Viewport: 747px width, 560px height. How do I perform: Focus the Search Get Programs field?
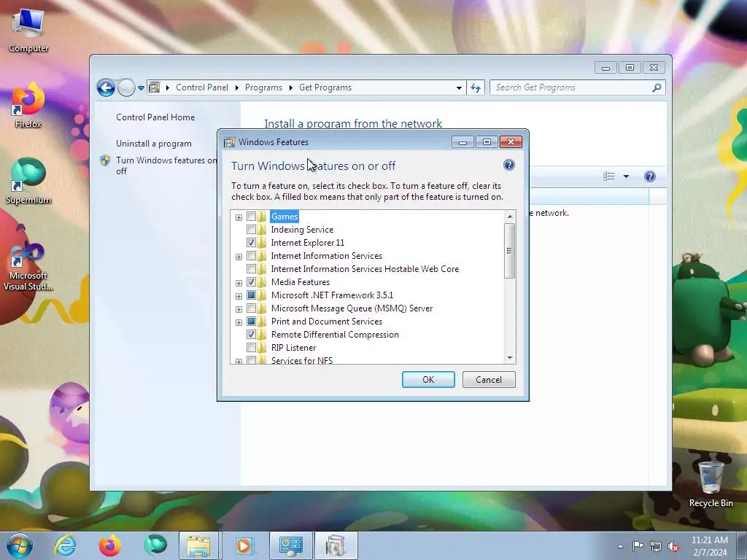point(572,87)
